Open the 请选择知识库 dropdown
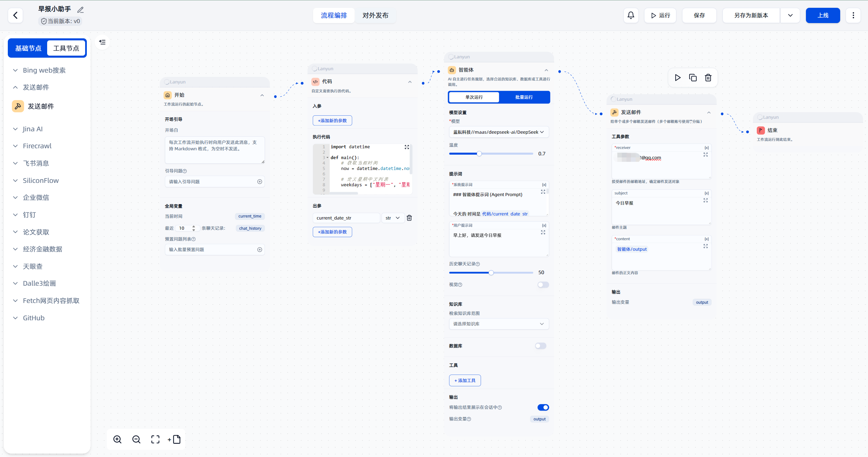The image size is (868, 457). coord(498,324)
